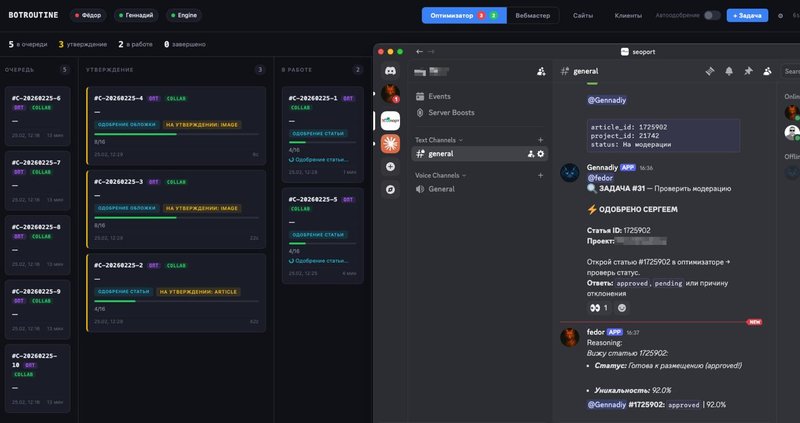Open notification settings bell icon
The image size is (800, 423).
pyautogui.click(x=729, y=71)
